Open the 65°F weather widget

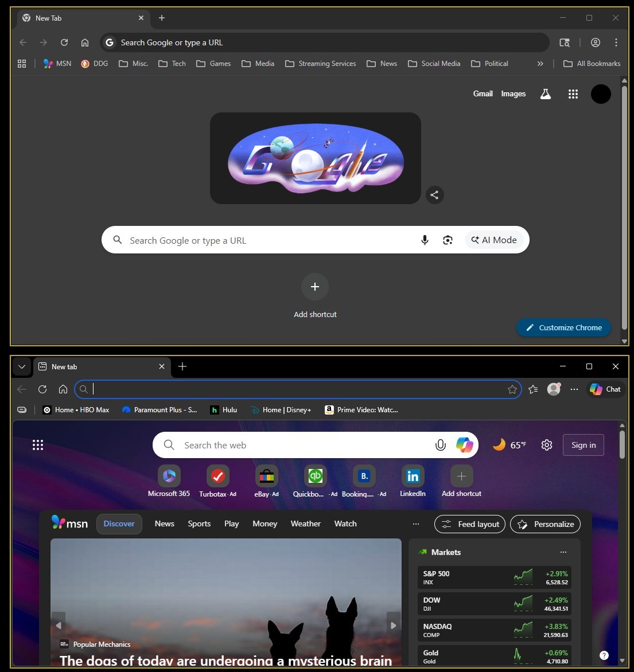click(x=509, y=445)
